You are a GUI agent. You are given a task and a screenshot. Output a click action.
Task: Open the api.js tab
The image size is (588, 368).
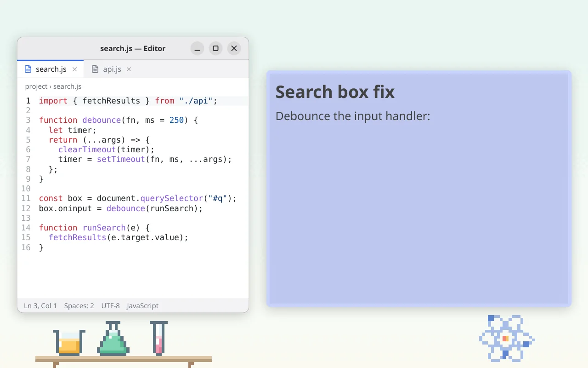pos(112,69)
